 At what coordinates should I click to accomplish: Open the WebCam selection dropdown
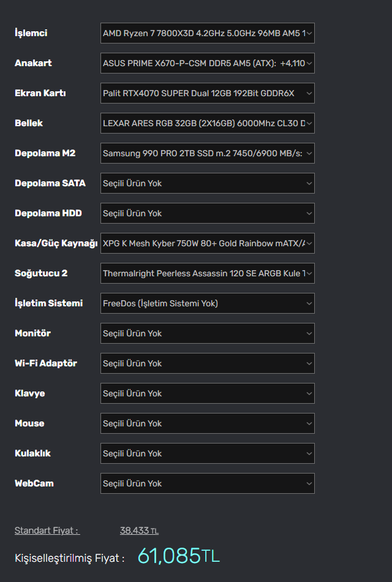[207, 483]
